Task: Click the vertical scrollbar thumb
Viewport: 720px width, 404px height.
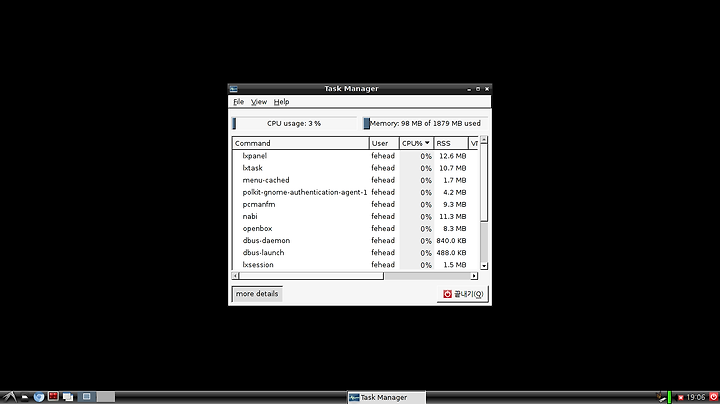Action: (484, 183)
